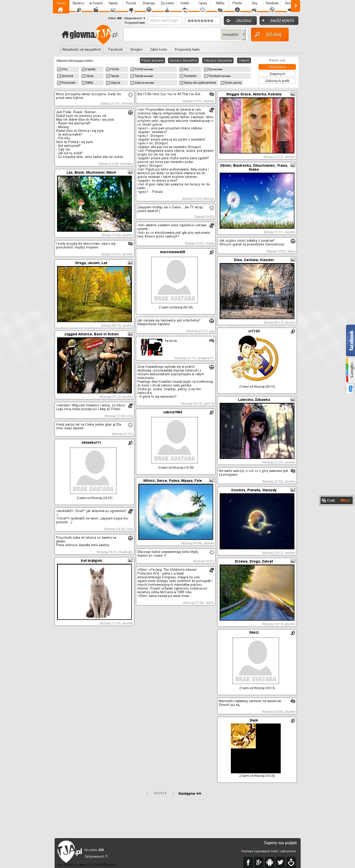
Task: Toggle the Tapety content checkbox
Action: pyautogui.click(x=107, y=76)
